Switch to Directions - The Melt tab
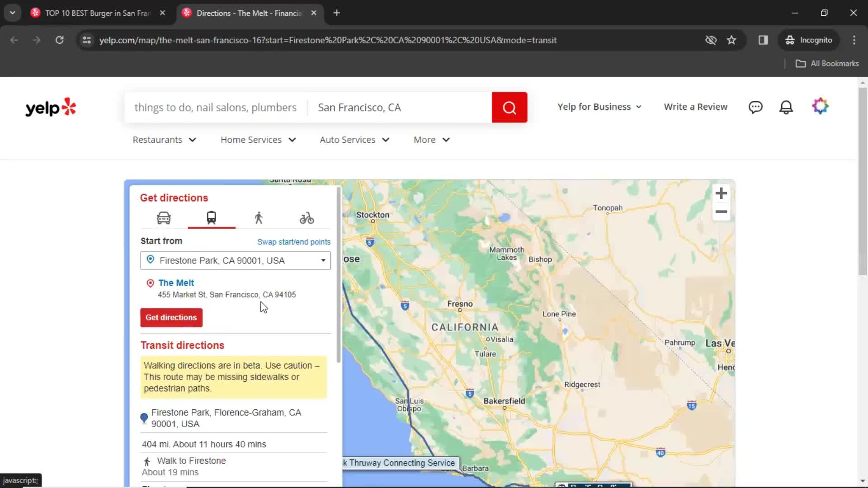The width and height of the screenshot is (868, 488). (249, 13)
